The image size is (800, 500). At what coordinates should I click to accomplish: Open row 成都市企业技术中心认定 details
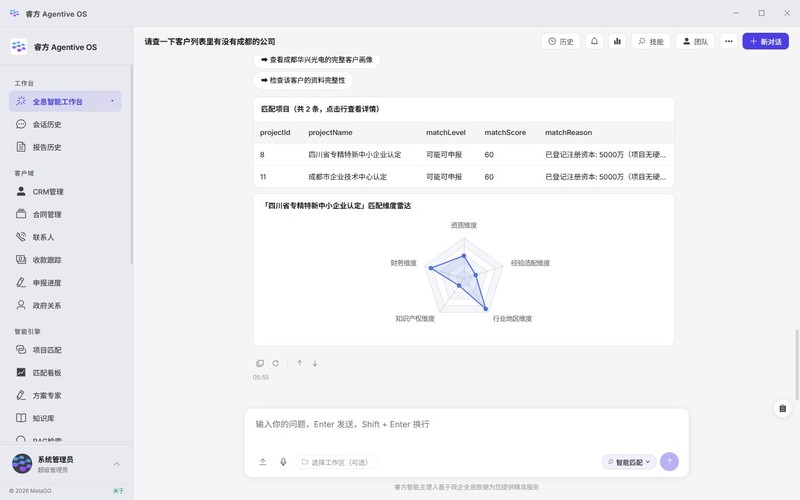click(463, 177)
